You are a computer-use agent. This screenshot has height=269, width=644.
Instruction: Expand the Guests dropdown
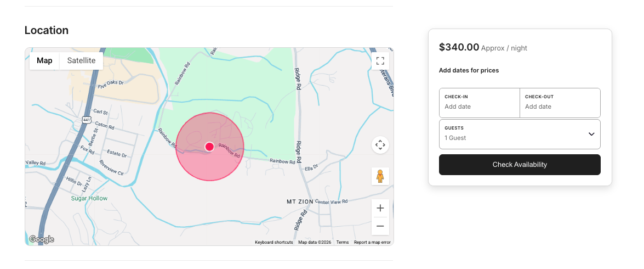point(519,134)
